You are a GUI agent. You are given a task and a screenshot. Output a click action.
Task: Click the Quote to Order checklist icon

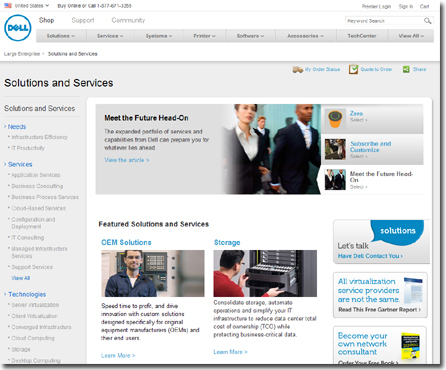point(353,69)
